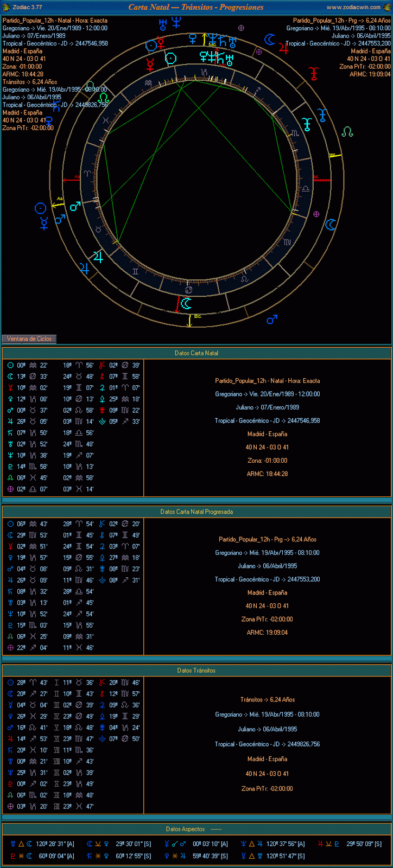The width and height of the screenshot is (393, 868).
Task: Select the Datos Aspectos panel header
Action: pyautogui.click(x=196, y=829)
